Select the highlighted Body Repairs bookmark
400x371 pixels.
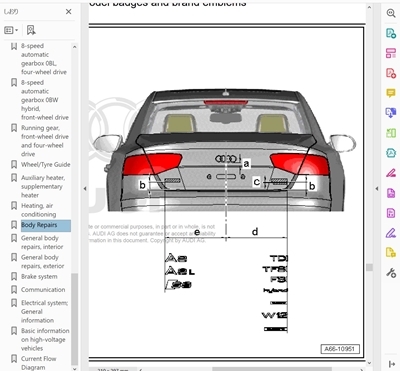tap(46, 225)
